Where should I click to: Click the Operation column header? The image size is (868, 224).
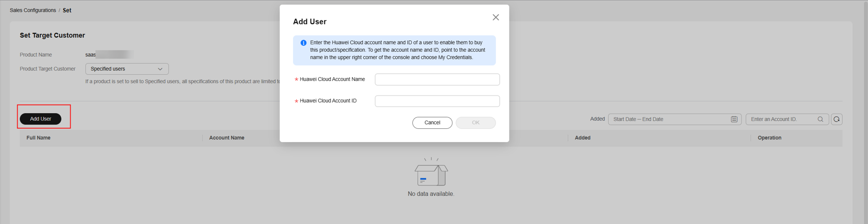(x=769, y=138)
